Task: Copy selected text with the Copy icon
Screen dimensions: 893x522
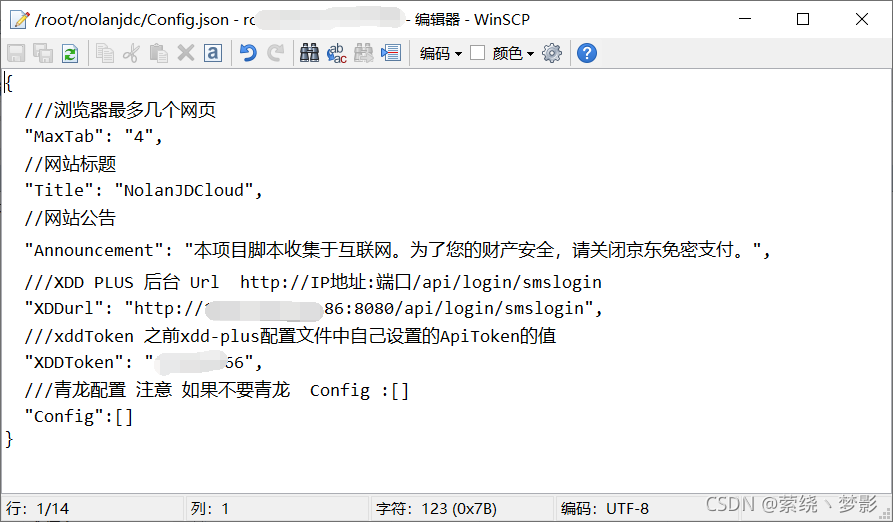Action: click(x=104, y=54)
